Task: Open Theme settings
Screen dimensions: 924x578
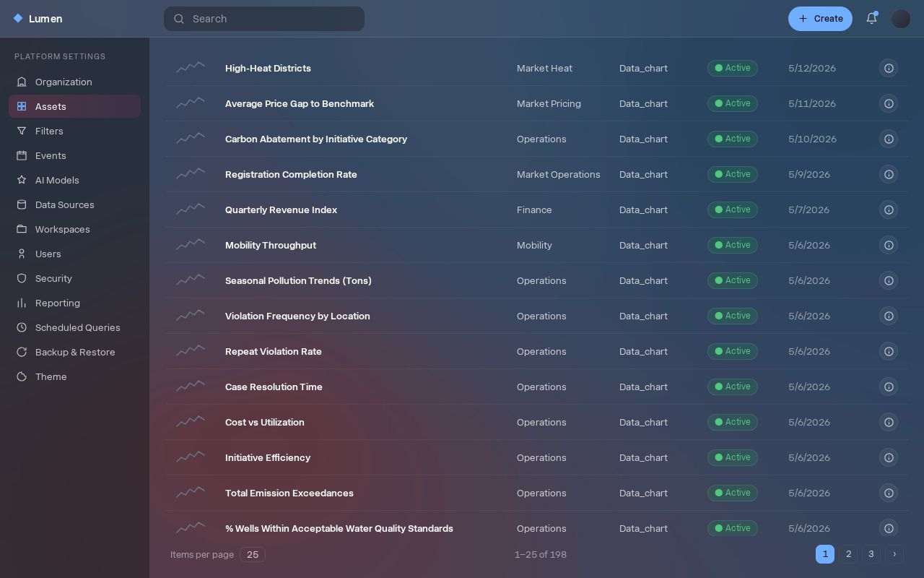Action: pyautogui.click(x=74, y=376)
